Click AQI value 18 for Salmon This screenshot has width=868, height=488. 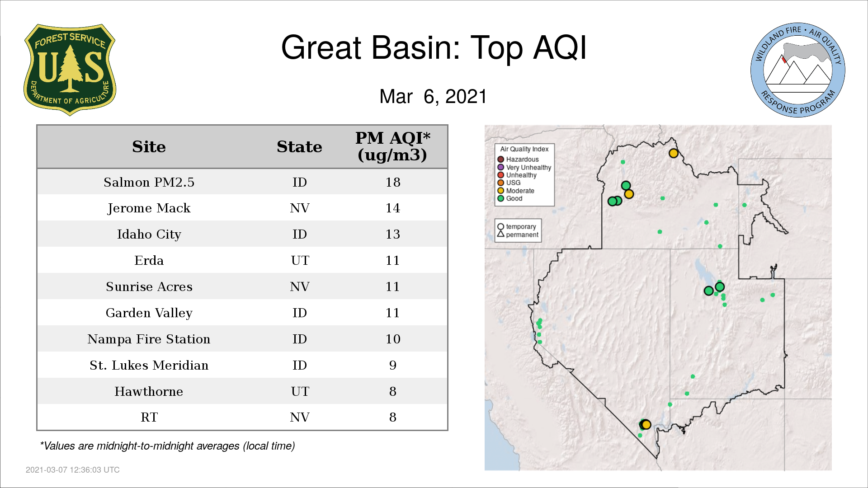click(393, 182)
